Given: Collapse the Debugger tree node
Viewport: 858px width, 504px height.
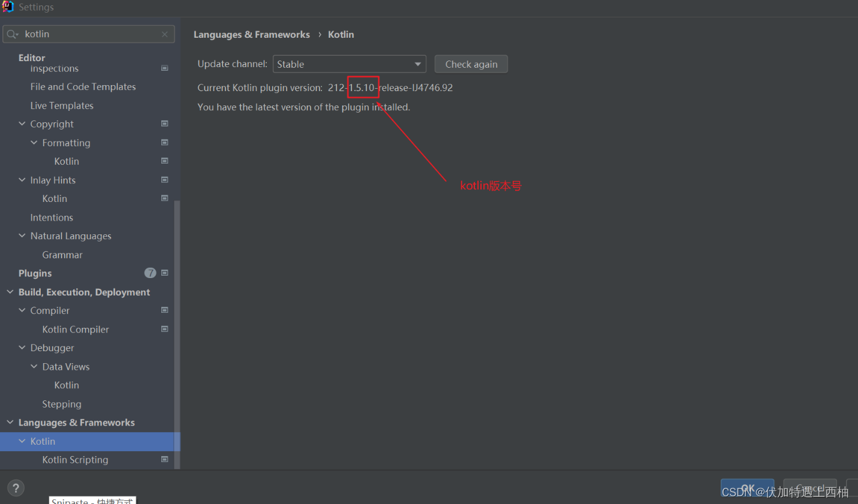Looking at the screenshot, I should tap(22, 348).
